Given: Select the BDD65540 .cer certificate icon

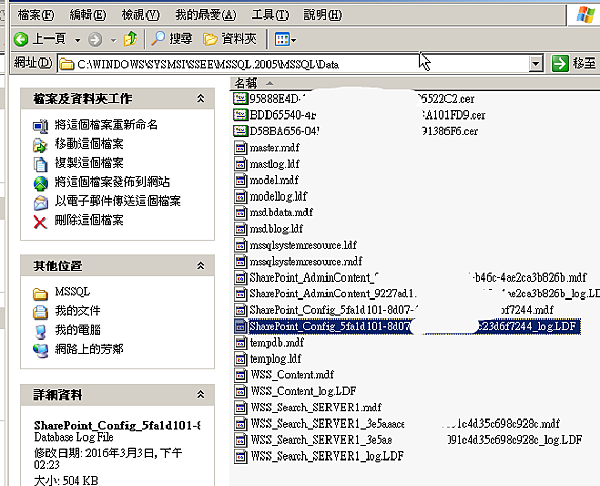Looking at the screenshot, I should pyautogui.click(x=240, y=115).
